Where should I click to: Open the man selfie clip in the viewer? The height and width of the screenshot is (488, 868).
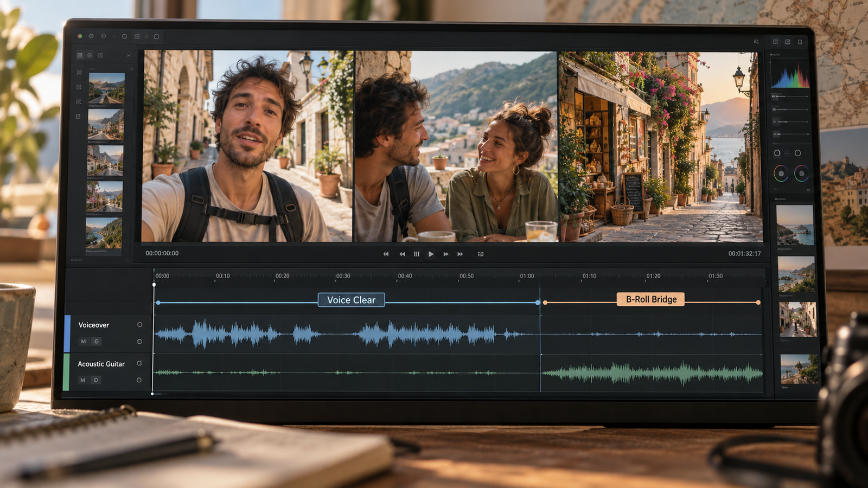247,146
